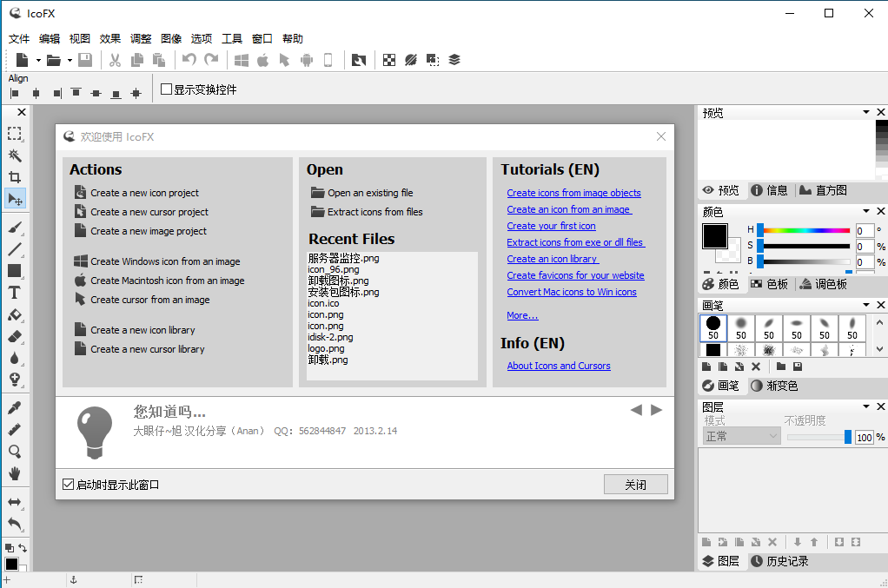Switch to the 渐变色 tab
Viewport: 888px width, 588px height.
pos(774,386)
